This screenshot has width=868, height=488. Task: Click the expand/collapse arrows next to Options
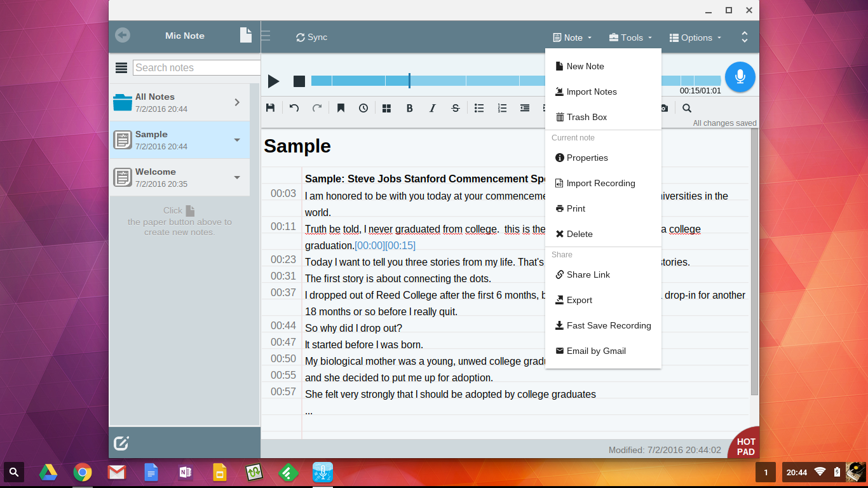(745, 37)
